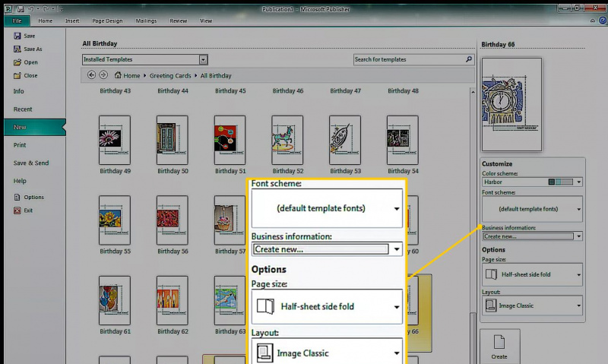
Task: Select the Birthday 54 template thumbnail
Action: click(x=403, y=140)
